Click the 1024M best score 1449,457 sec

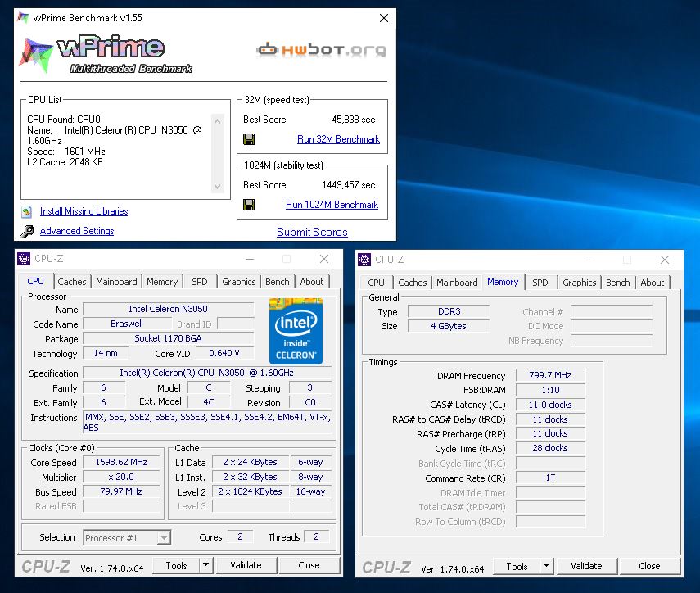click(349, 185)
